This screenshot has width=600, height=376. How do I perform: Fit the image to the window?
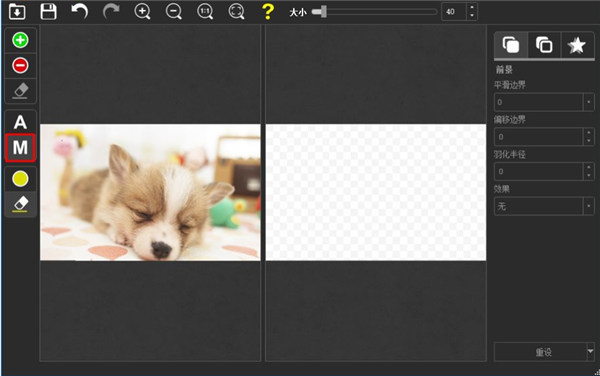click(236, 11)
